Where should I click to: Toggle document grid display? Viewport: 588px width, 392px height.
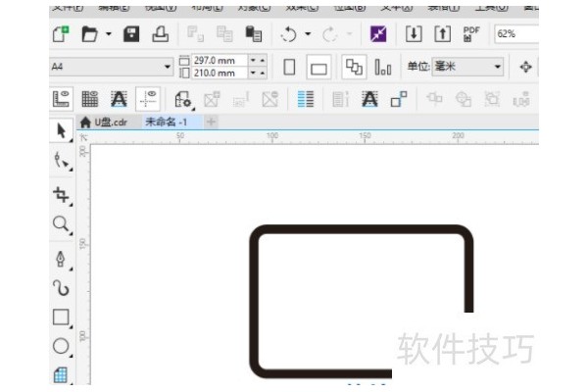click(x=89, y=99)
